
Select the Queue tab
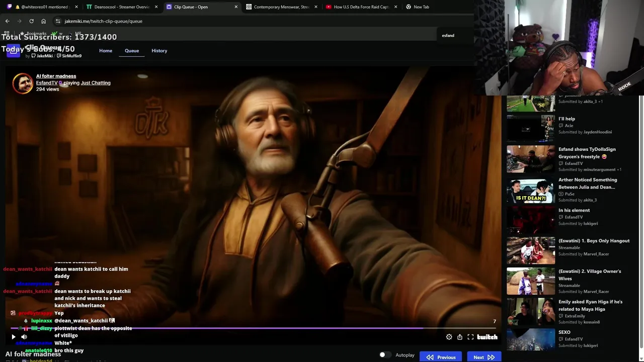click(132, 51)
